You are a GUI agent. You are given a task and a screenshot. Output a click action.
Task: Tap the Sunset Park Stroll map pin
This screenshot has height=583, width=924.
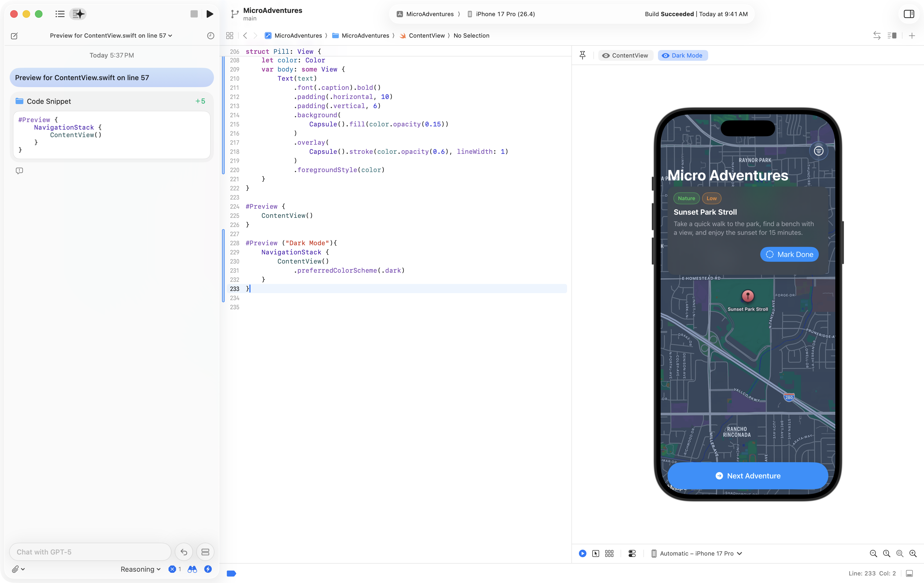click(x=747, y=296)
